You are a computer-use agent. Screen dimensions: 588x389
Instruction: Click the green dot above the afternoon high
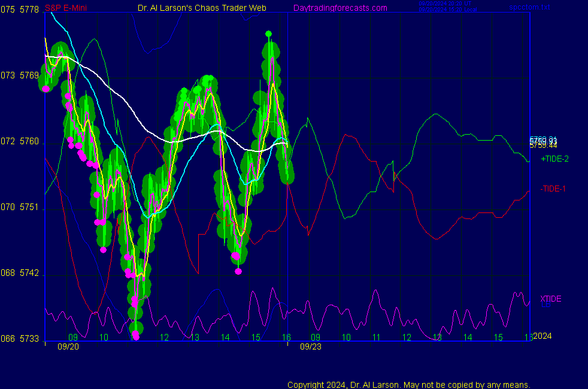click(269, 34)
